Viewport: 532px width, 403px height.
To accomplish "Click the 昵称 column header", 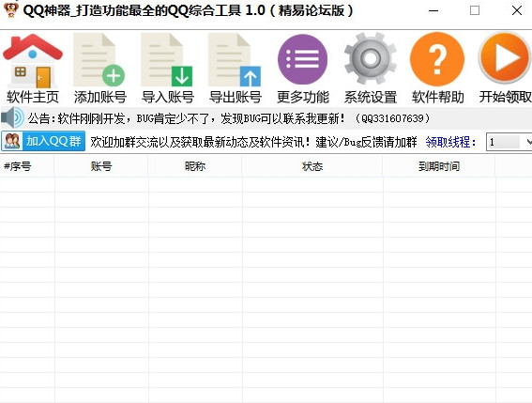I will pos(195,166).
